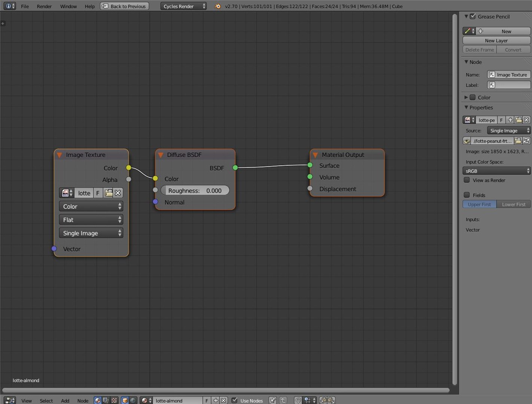Image resolution: width=532 pixels, height=404 pixels.
Task: Enable the Fields checkbox
Action: (x=467, y=195)
